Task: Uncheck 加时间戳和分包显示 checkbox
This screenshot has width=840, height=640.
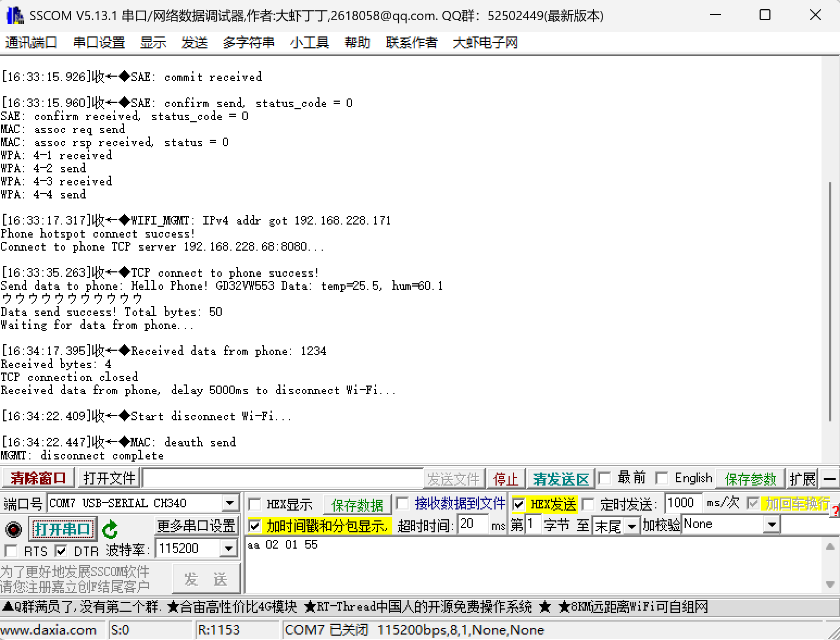Action: coord(254,526)
